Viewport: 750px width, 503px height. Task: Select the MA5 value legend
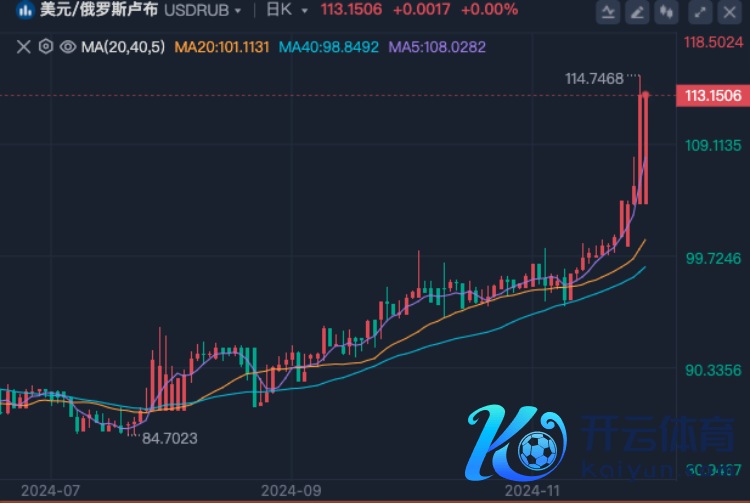point(436,46)
